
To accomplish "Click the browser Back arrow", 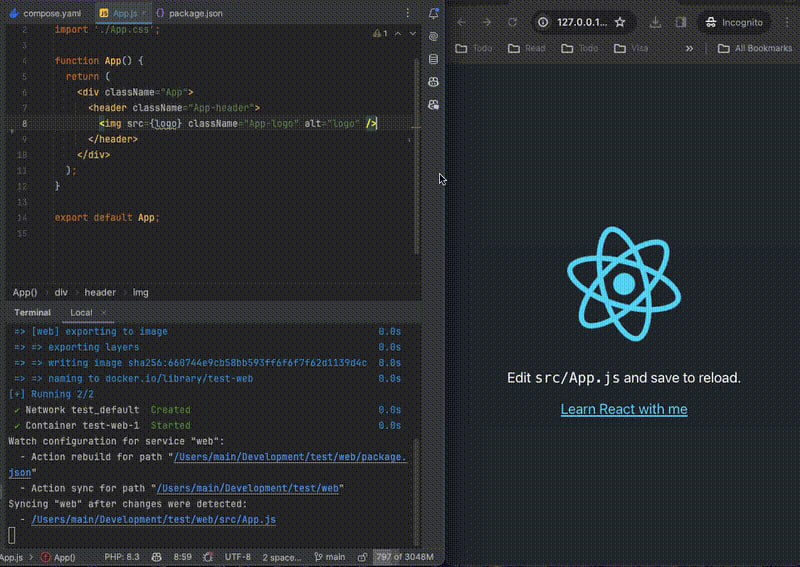I will [461, 22].
